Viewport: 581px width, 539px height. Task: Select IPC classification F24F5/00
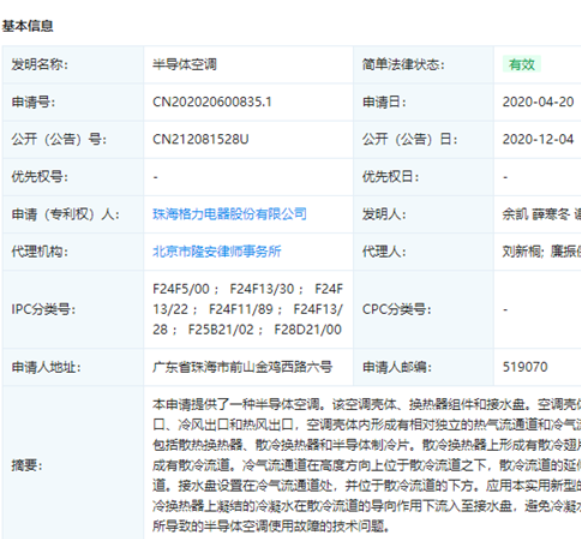[x=181, y=289]
